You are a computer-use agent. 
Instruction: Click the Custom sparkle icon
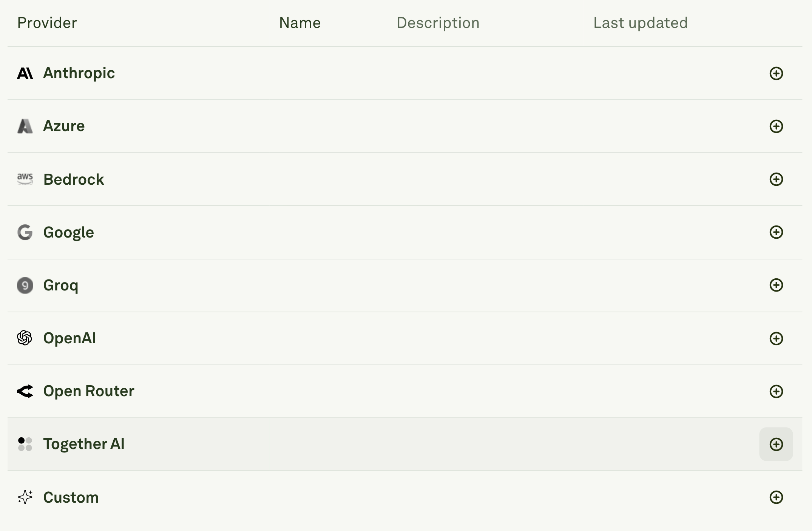[x=25, y=498]
